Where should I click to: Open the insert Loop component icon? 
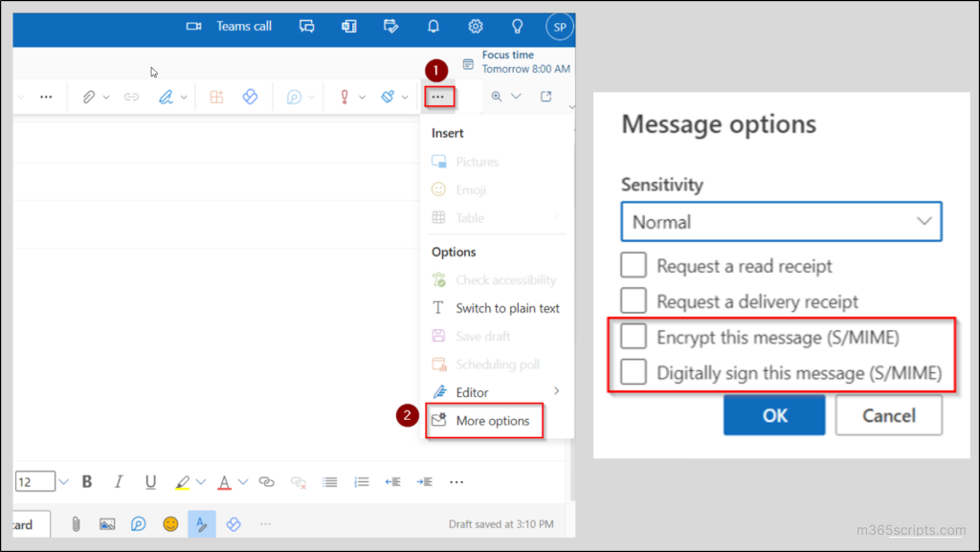click(x=249, y=96)
